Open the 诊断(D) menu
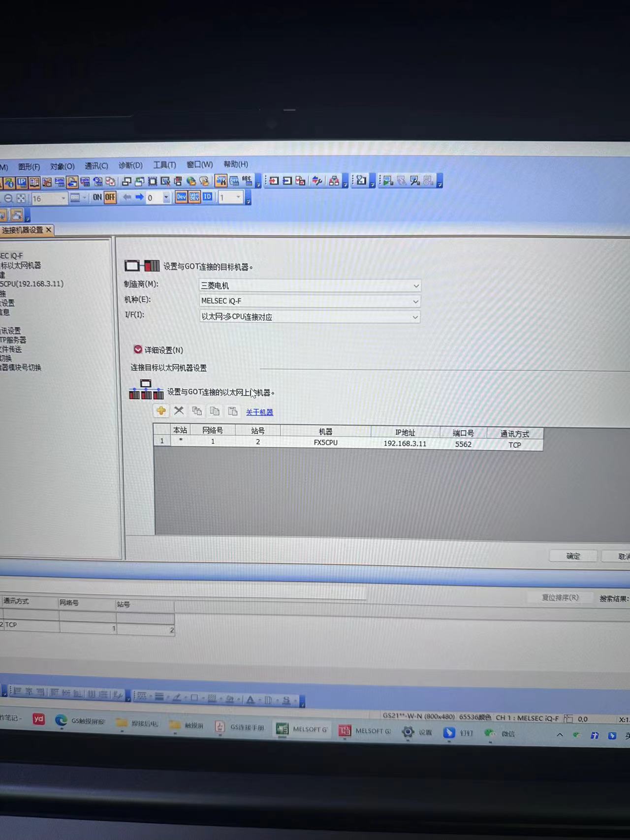 point(130,165)
